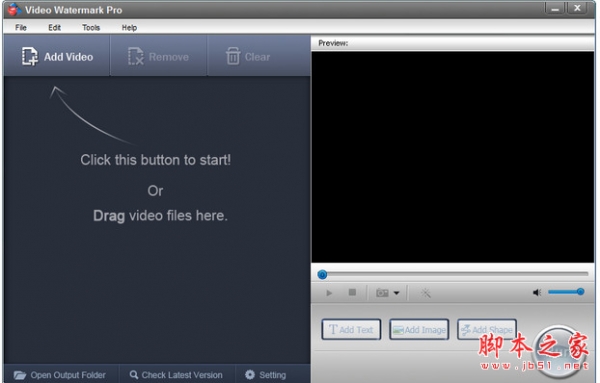600x383 pixels.
Task: Play the preview video
Action: pyautogui.click(x=329, y=293)
